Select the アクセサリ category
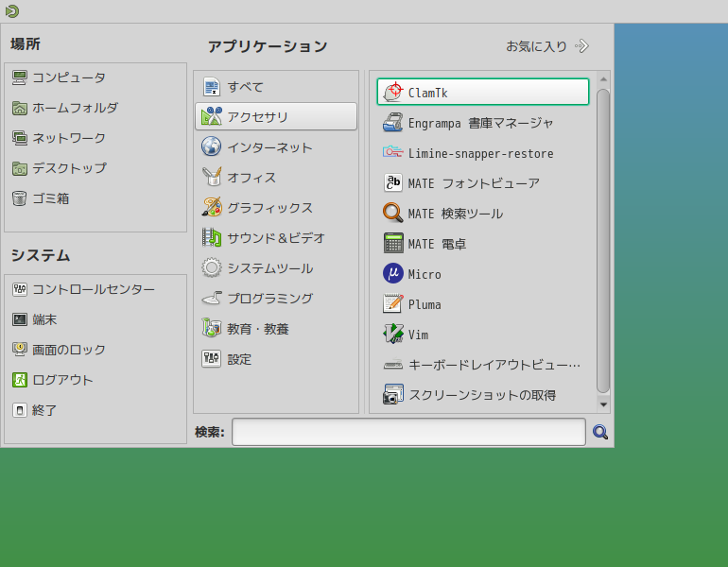 (276, 116)
